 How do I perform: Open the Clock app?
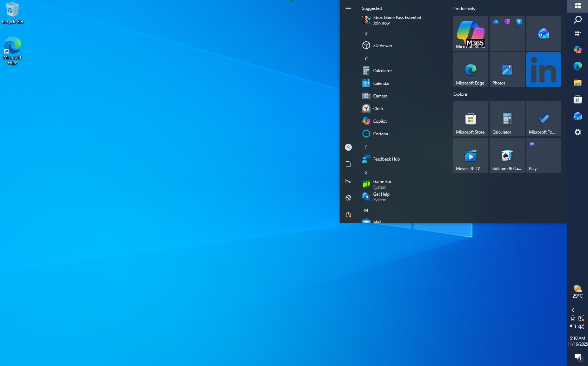[378, 108]
